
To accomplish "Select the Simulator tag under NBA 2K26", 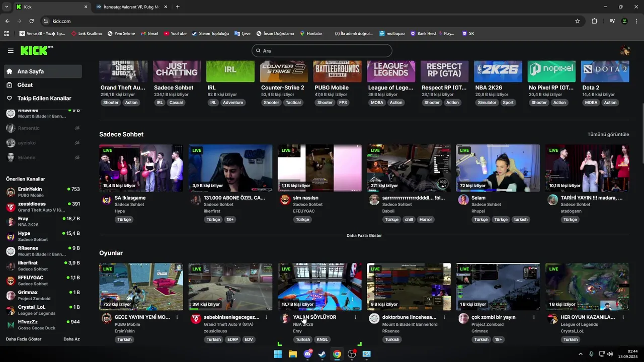I will [487, 103].
